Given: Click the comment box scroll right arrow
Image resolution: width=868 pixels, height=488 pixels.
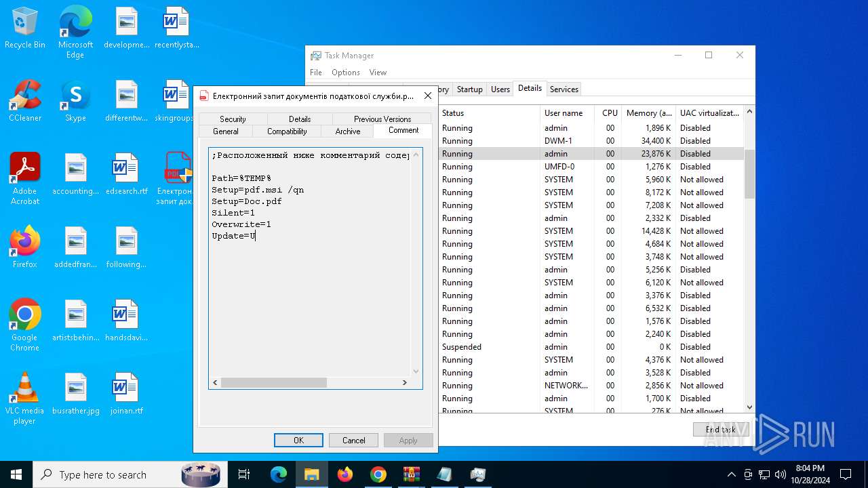Looking at the screenshot, I should (404, 383).
